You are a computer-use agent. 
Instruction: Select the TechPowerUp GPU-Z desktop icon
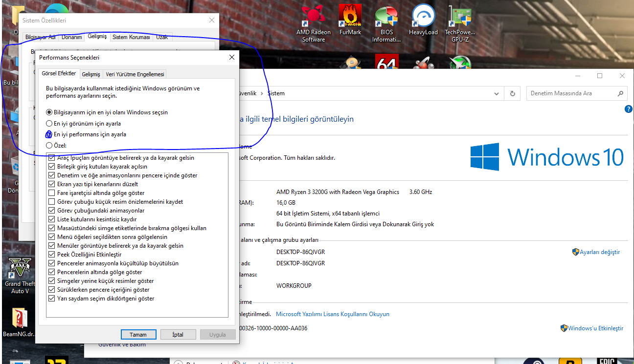tap(460, 23)
